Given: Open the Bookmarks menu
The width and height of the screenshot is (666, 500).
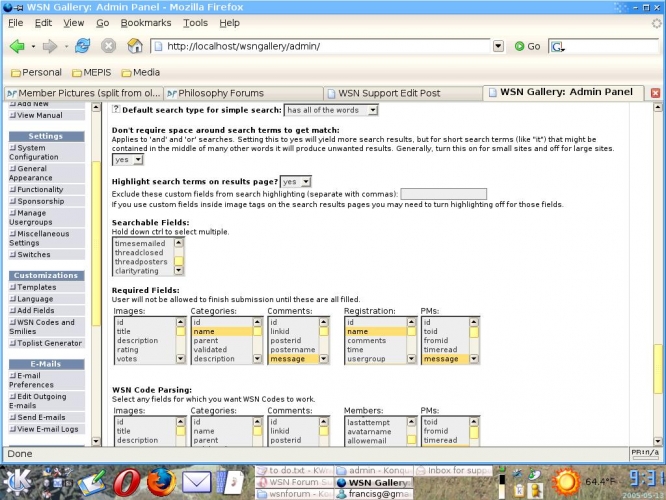Looking at the screenshot, I should (x=146, y=22).
